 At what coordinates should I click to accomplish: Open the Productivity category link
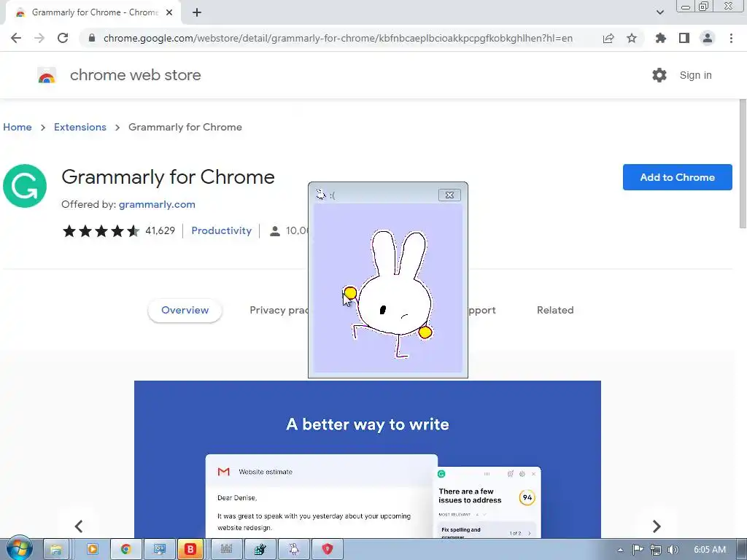(x=222, y=230)
